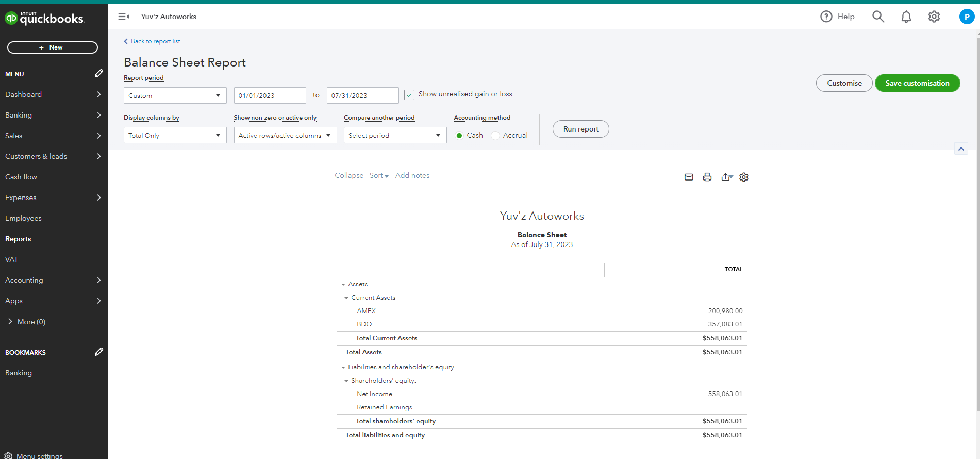Click the Retained Earnings row
The image size is (980, 459).
pyautogui.click(x=542, y=407)
